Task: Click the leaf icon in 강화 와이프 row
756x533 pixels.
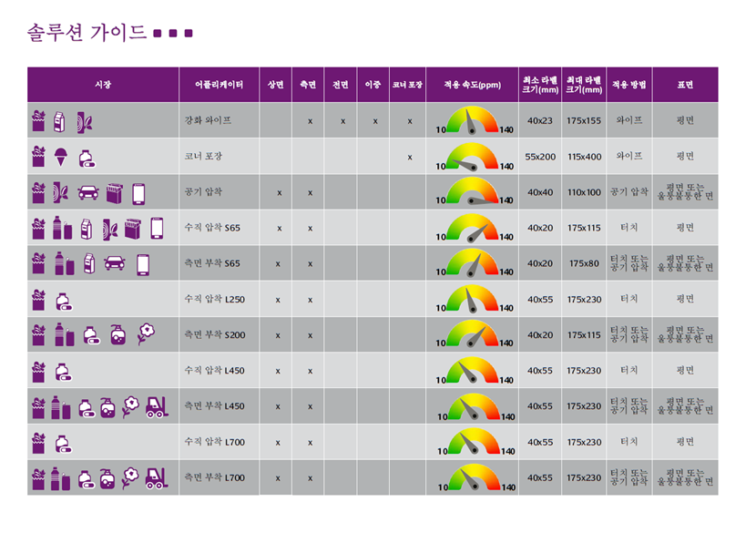Action: click(85, 122)
